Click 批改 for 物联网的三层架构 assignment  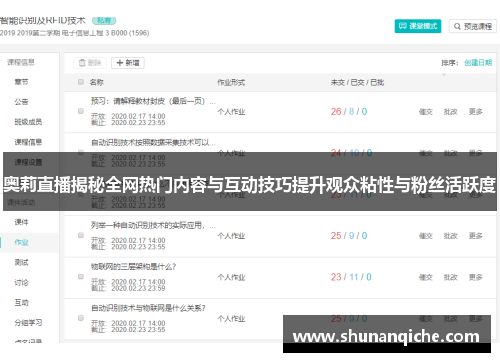[x=451, y=277]
